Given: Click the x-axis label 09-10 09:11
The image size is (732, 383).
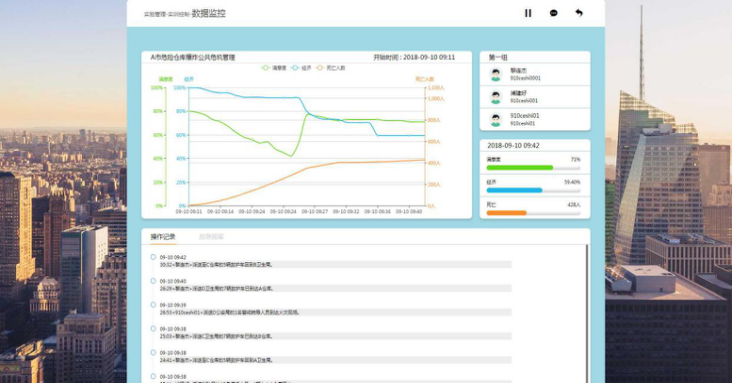Looking at the screenshot, I should coord(189,212).
